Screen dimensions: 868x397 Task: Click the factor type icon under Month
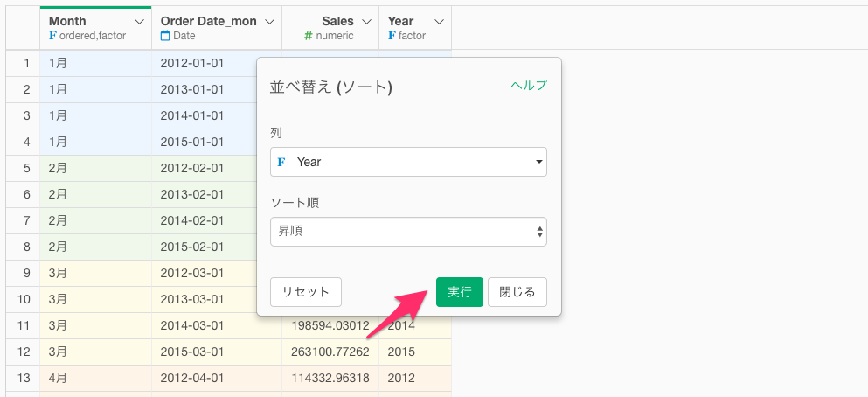[52, 36]
